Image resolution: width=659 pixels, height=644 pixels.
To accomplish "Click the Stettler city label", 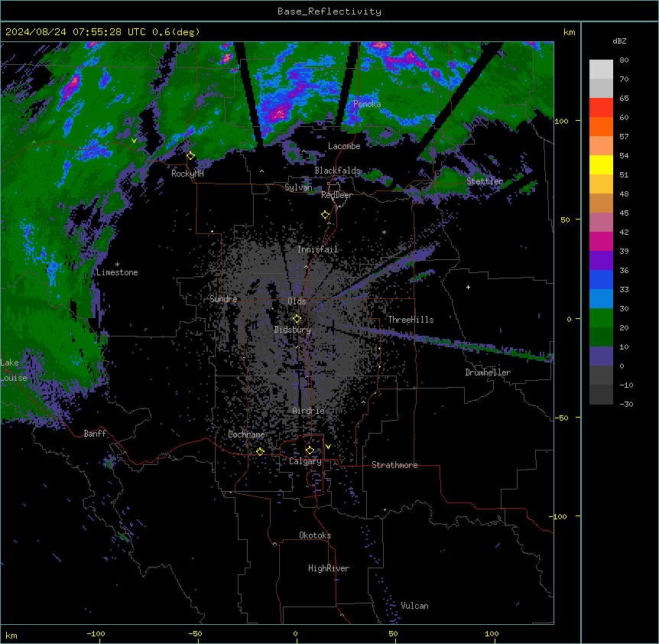I will pyautogui.click(x=485, y=181).
